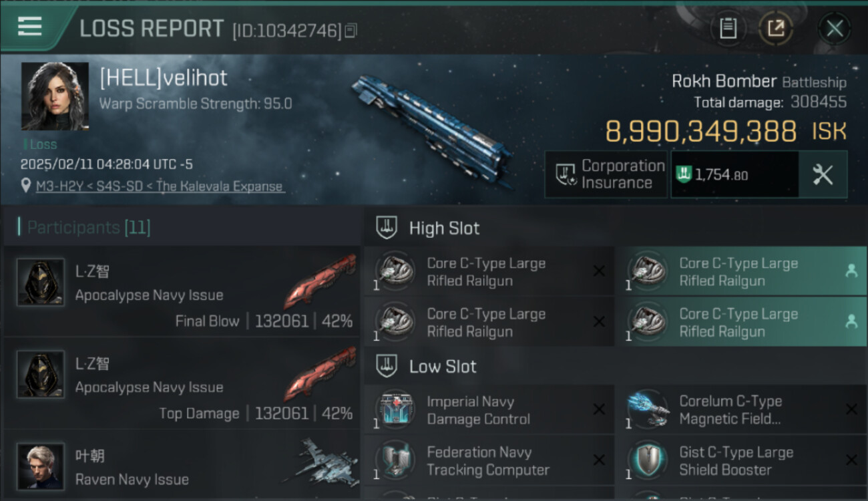Screen dimensions: 868x501
Task: Open L·Z智 Final Blow participant entry
Action: click(x=182, y=294)
